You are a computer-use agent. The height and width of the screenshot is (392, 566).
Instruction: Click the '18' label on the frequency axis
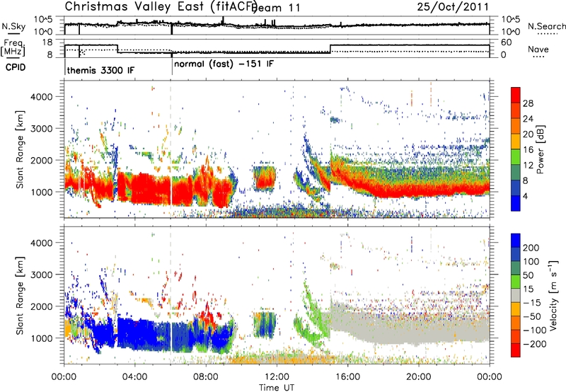(x=47, y=42)
